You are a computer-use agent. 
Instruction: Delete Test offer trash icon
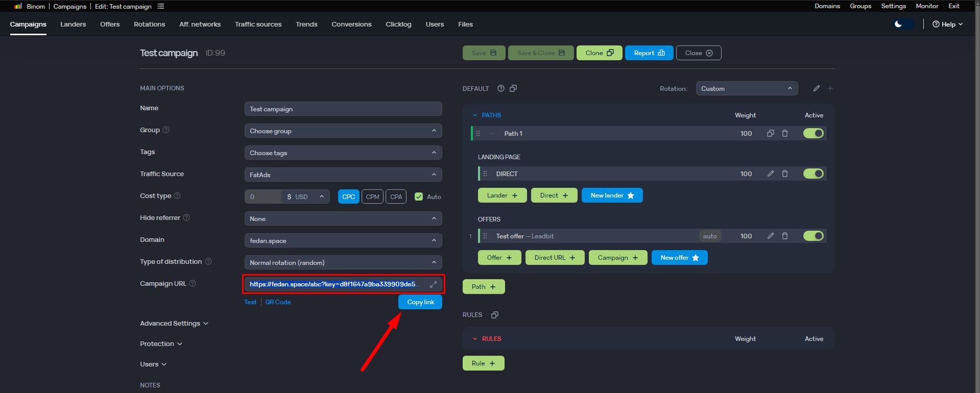pos(785,236)
